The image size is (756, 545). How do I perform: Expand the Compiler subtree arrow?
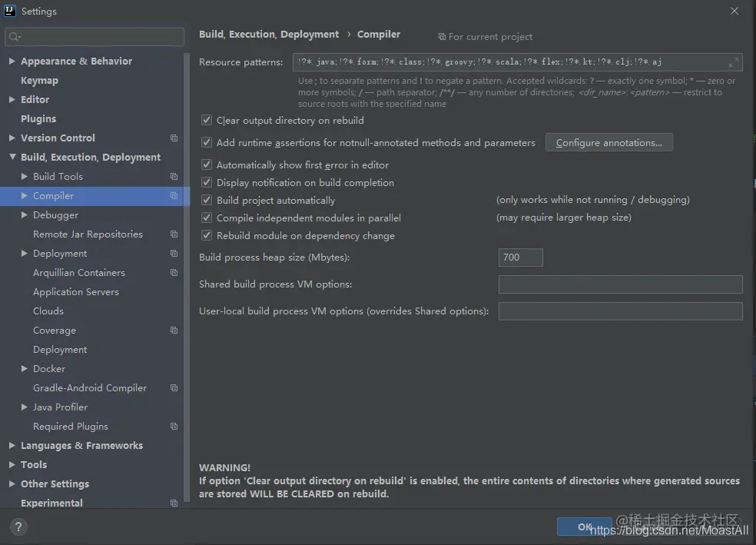[24, 196]
